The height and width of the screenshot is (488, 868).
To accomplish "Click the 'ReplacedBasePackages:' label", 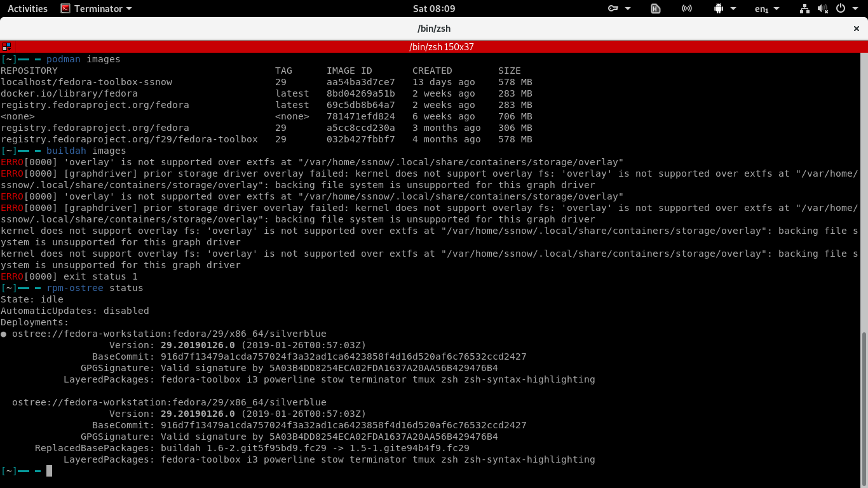I will (95, 448).
